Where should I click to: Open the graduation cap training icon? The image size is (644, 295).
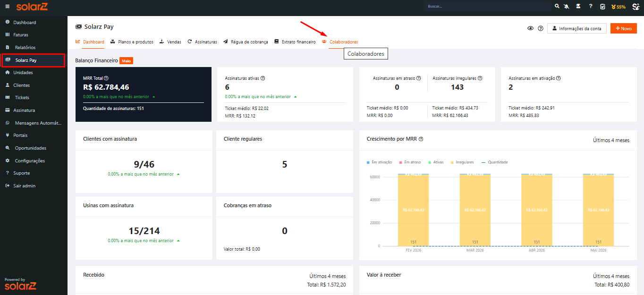(x=578, y=7)
